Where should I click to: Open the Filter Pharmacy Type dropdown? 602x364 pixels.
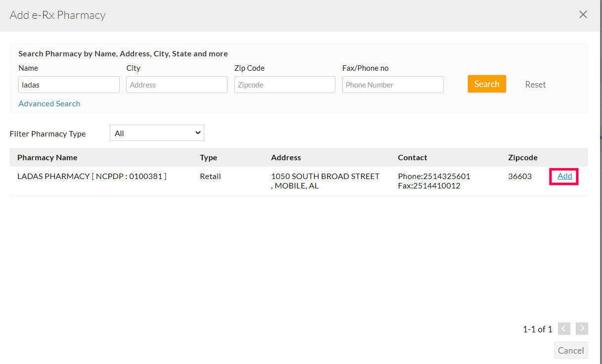(157, 133)
